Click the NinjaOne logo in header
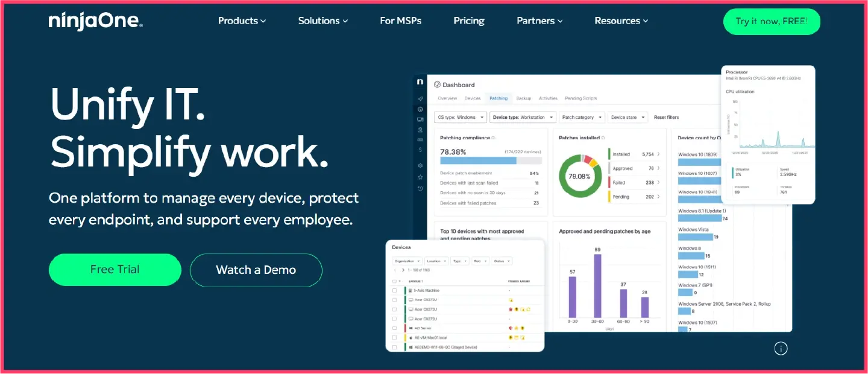Image resolution: width=868 pixels, height=374 pixels. pyautogui.click(x=96, y=21)
